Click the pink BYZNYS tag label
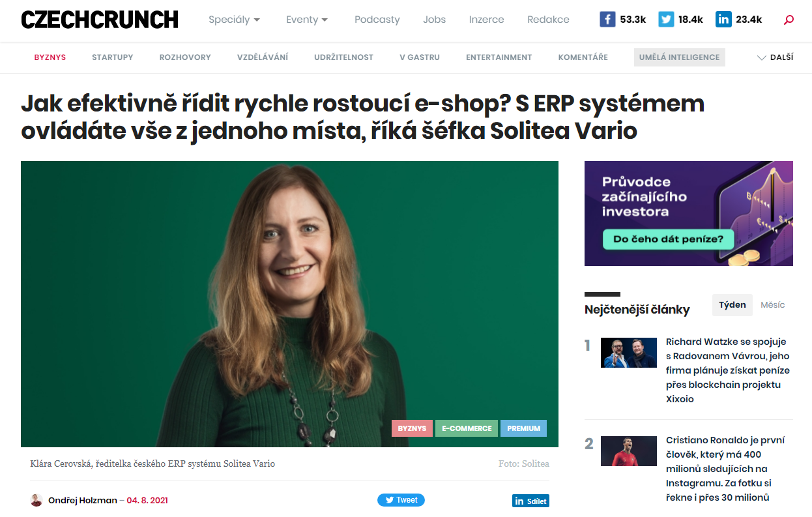Viewport: 812px width, 517px height. click(412, 428)
